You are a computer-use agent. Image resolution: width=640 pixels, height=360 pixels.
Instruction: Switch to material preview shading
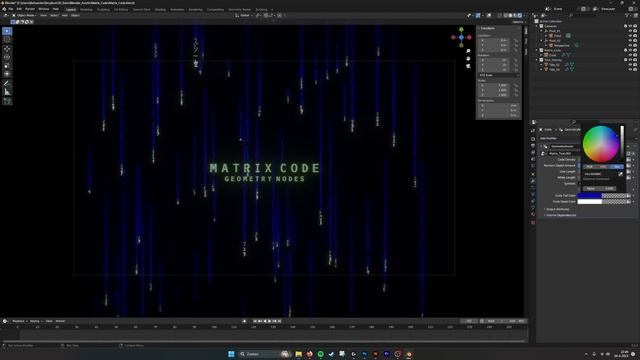515,16
